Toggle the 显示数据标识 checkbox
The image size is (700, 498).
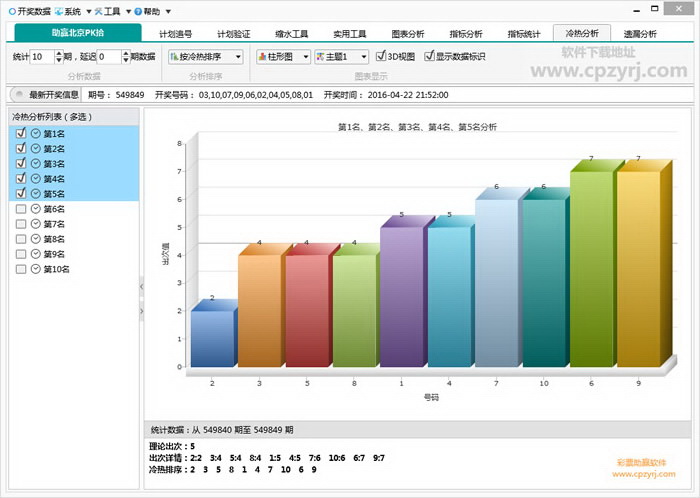[x=429, y=56]
